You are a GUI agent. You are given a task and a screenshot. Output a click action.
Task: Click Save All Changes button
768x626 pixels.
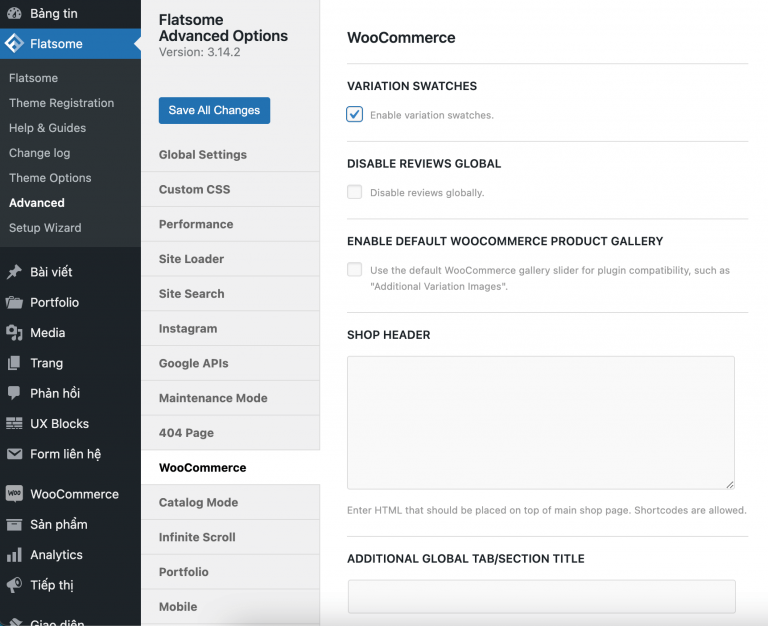[x=214, y=110]
